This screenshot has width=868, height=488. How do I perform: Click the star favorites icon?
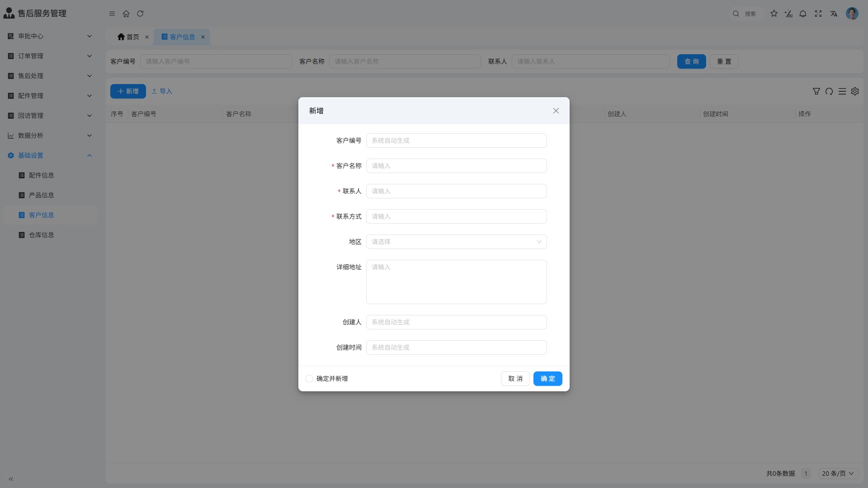coord(774,14)
